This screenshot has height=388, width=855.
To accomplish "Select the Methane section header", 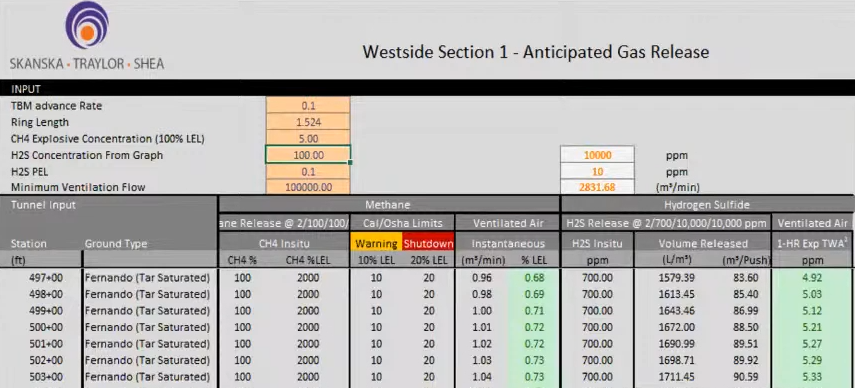I will 389,205.
